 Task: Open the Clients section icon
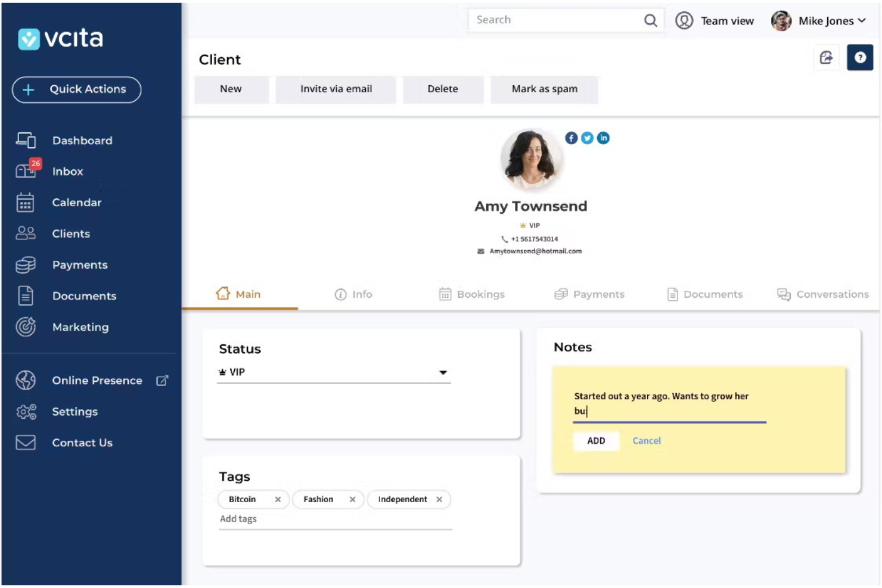tap(26, 234)
